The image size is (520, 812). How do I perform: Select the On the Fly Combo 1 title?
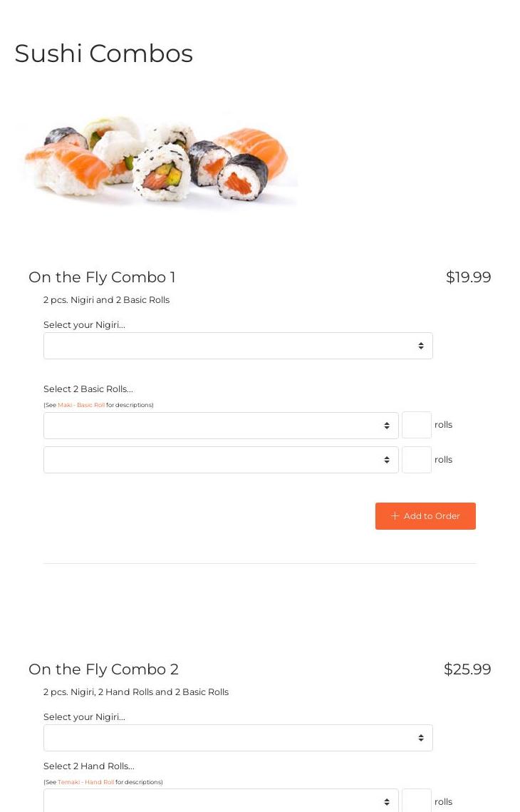pyautogui.click(x=102, y=277)
